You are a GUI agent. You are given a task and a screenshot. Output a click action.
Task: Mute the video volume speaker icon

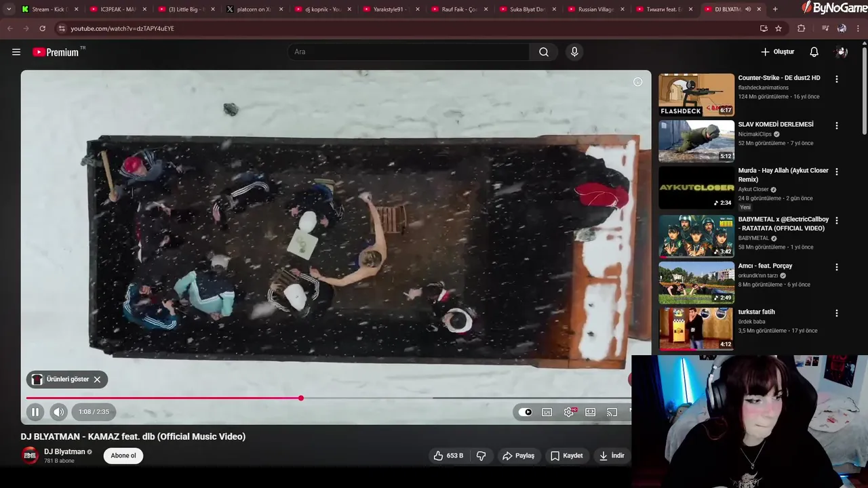[59, 411]
